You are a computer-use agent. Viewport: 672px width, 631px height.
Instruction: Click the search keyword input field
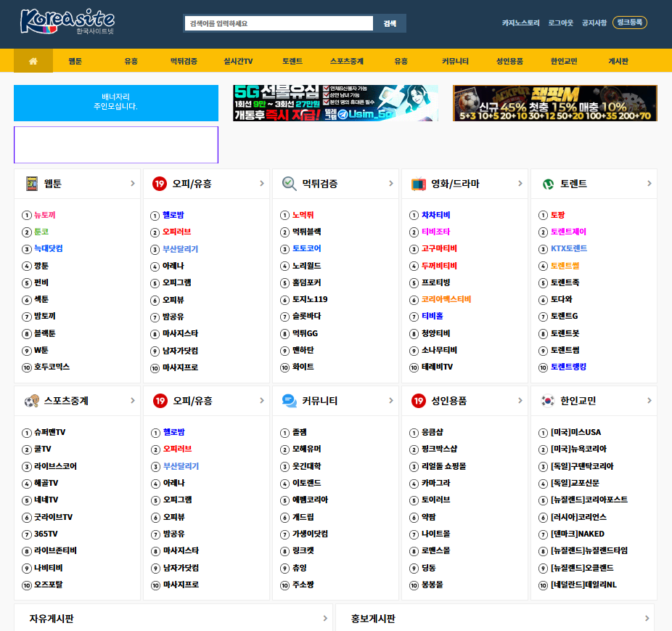(279, 23)
